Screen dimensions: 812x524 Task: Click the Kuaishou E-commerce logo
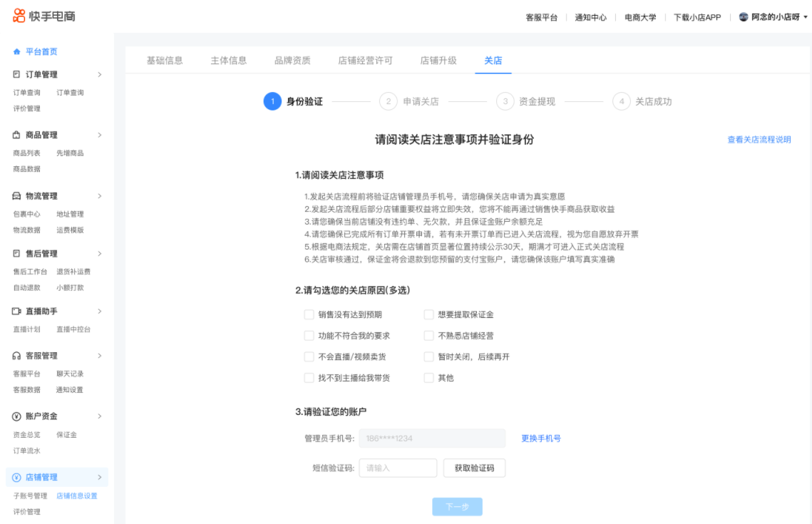pyautogui.click(x=44, y=16)
